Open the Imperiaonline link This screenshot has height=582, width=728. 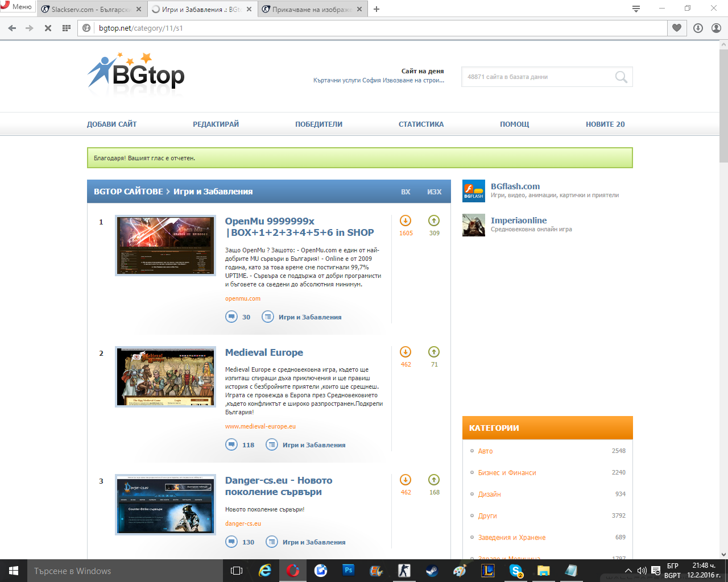(x=519, y=221)
